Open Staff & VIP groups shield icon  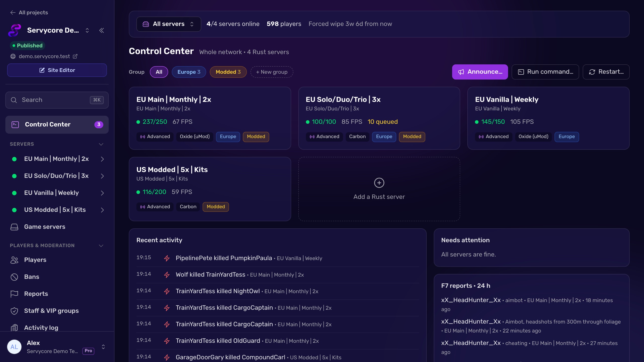(x=14, y=311)
